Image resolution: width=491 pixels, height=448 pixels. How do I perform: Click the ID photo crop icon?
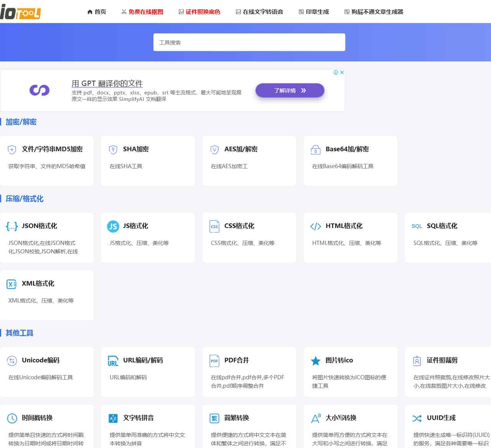tap(417, 361)
